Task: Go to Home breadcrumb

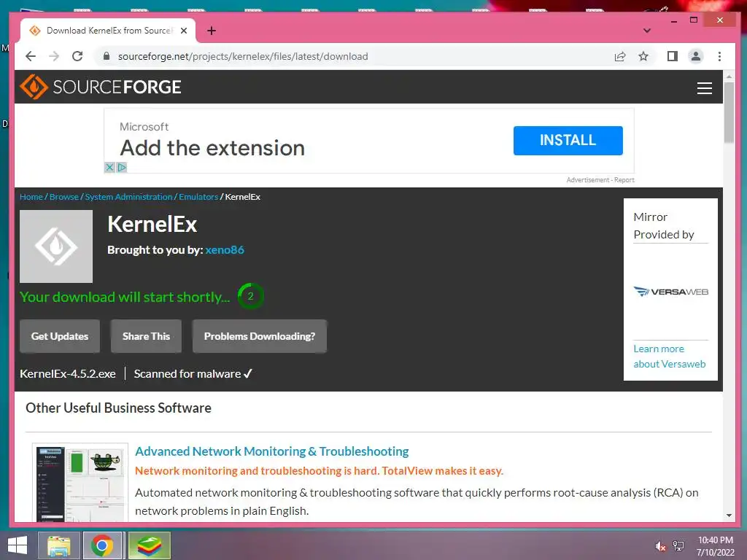Action: pos(31,197)
